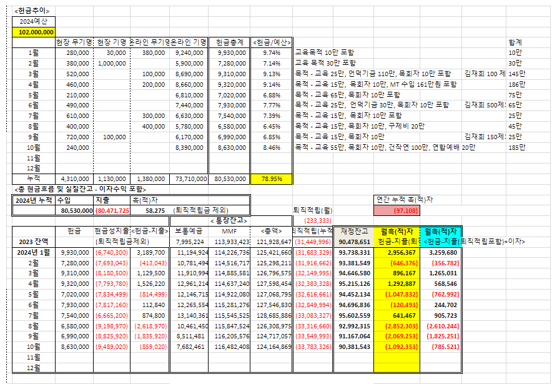Click the 1,526,220 difference cell
The image size is (557, 392).
pos(150,284)
